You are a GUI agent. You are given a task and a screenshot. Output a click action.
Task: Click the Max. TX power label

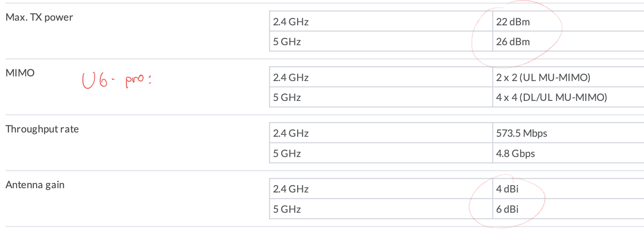click(x=39, y=17)
